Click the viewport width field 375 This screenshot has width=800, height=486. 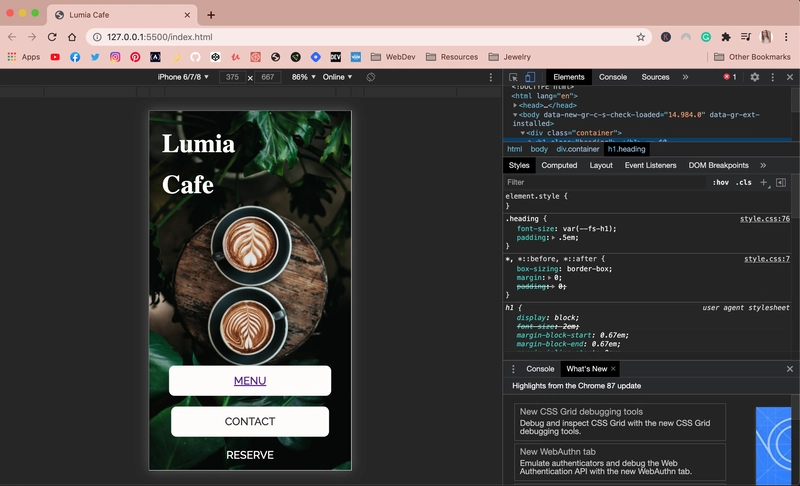232,77
